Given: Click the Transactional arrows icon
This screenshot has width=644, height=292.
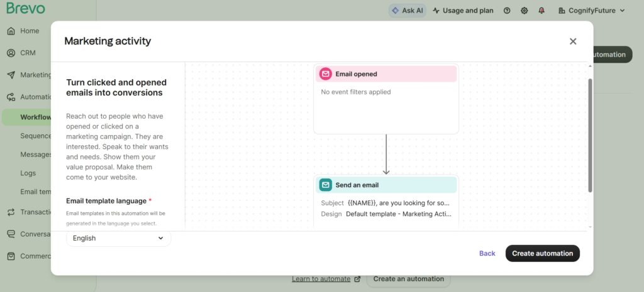Looking at the screenshot, I should (11, 212).
